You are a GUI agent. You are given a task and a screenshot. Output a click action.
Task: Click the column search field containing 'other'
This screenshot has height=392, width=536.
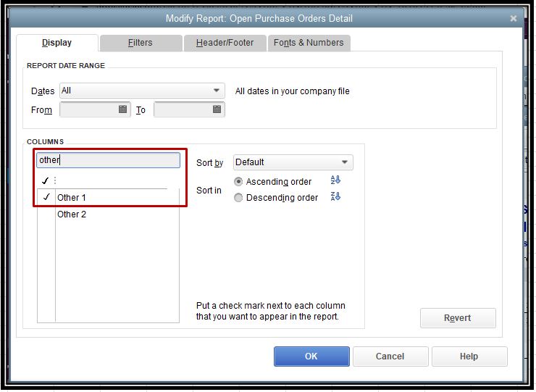click(x=108, y=160)
